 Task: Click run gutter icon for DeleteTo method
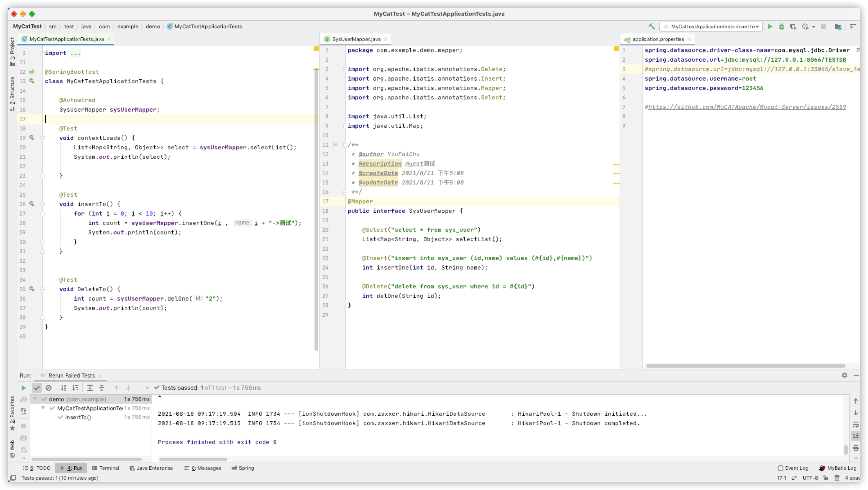32,288
